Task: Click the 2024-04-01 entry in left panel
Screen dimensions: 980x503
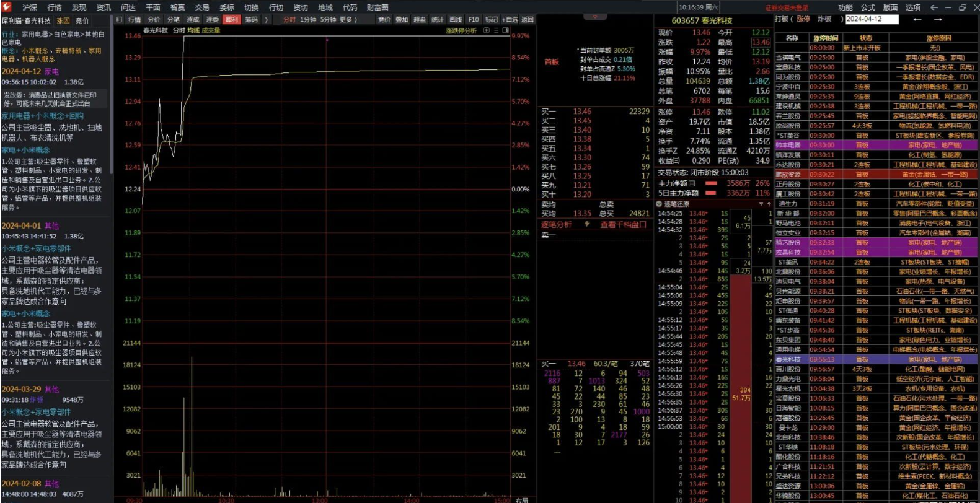Action: click(21, 226)
